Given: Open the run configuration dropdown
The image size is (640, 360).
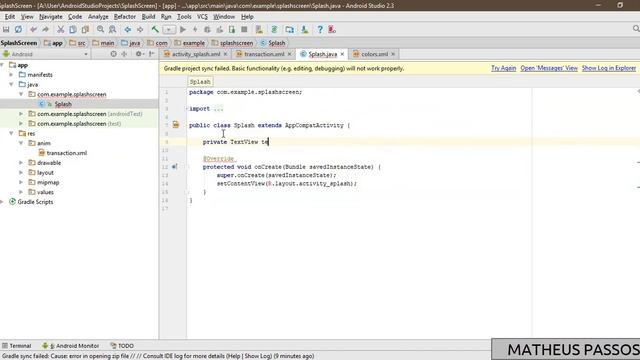Looking at the screenshot, I should coord(169,29).
